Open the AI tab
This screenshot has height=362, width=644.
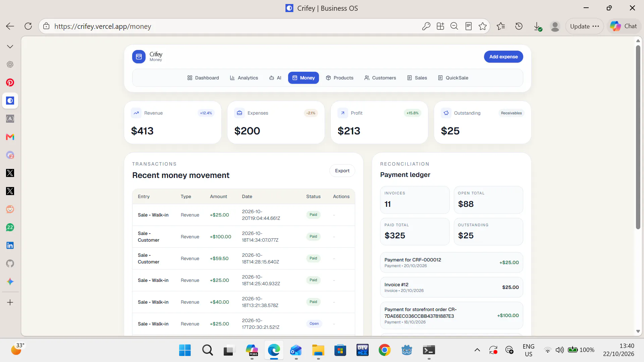[275, 78]
